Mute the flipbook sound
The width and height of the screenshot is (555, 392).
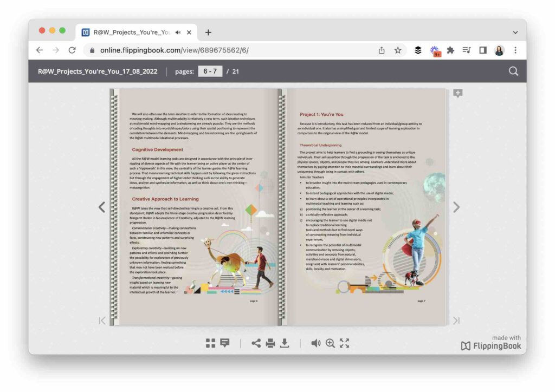[315, 343]
